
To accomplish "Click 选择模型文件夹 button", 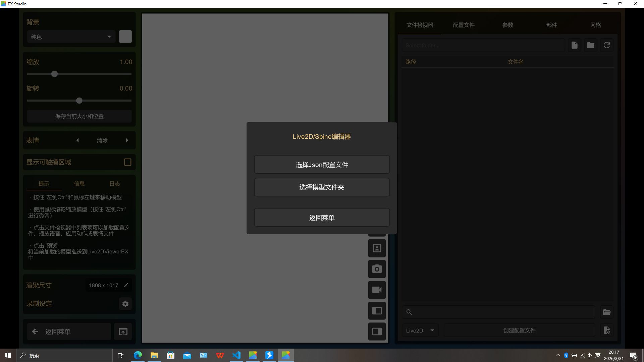I will 322,187.
